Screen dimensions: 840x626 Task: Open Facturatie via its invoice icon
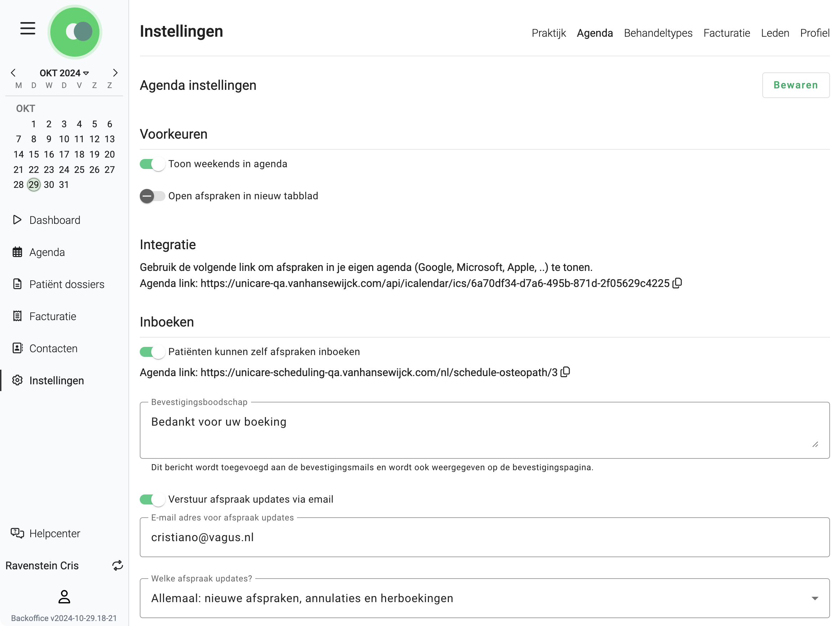[17, 316]
